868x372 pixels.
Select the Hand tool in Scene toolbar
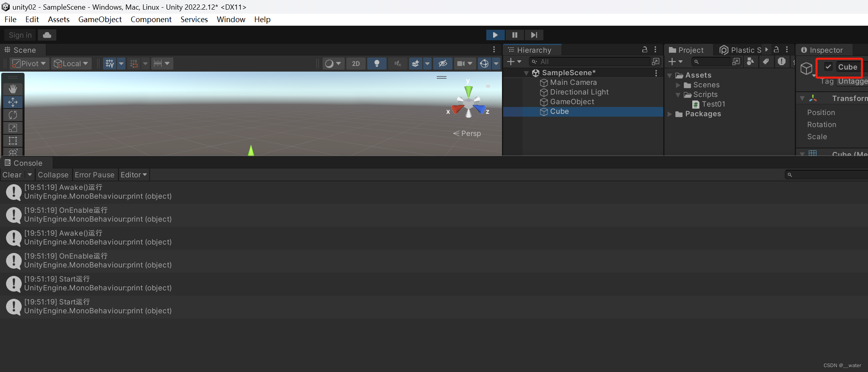(x=13, y=88)
